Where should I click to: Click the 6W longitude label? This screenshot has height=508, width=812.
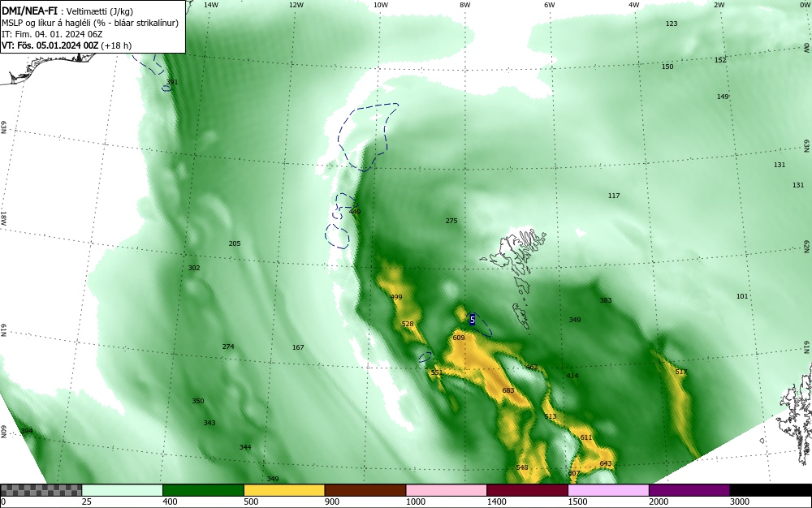point(550,5)
